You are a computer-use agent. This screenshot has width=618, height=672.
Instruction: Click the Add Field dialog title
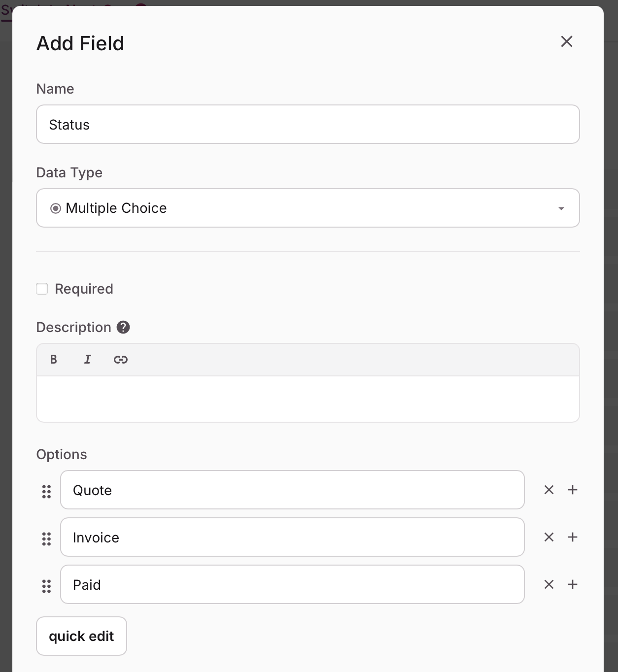[79, 43]
